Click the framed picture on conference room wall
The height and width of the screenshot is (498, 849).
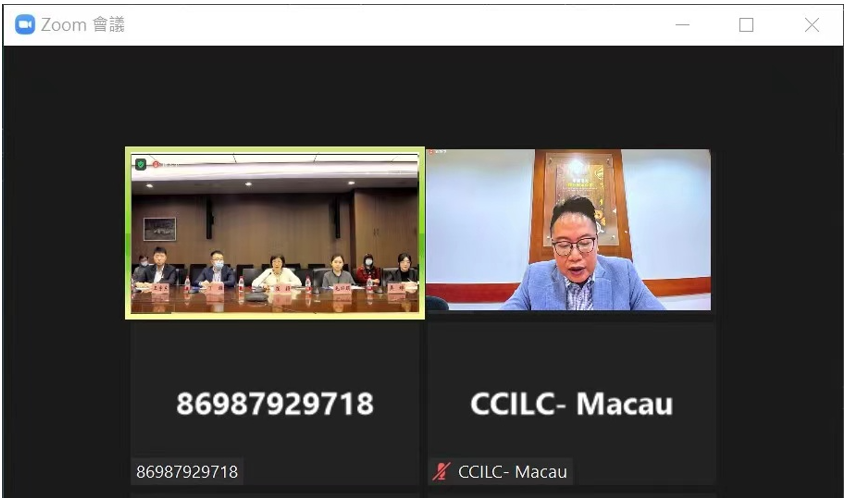coord(159,229)
